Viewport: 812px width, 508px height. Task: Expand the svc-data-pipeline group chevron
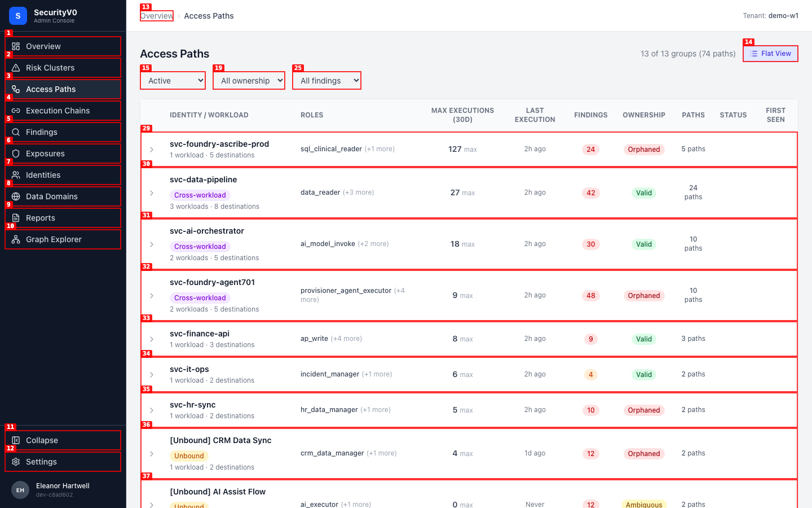pyautogui.click(x=152, y=193)
